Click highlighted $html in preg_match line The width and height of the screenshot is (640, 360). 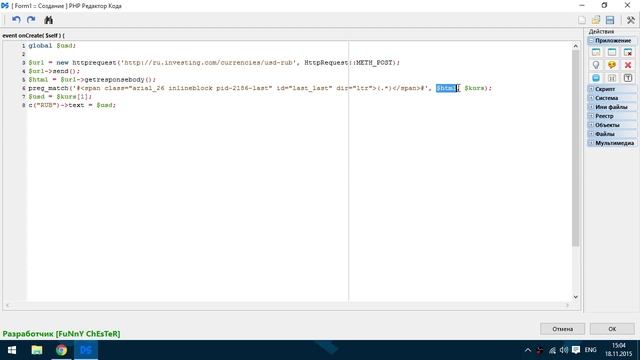pyautogui.click(x=447, y=88)
